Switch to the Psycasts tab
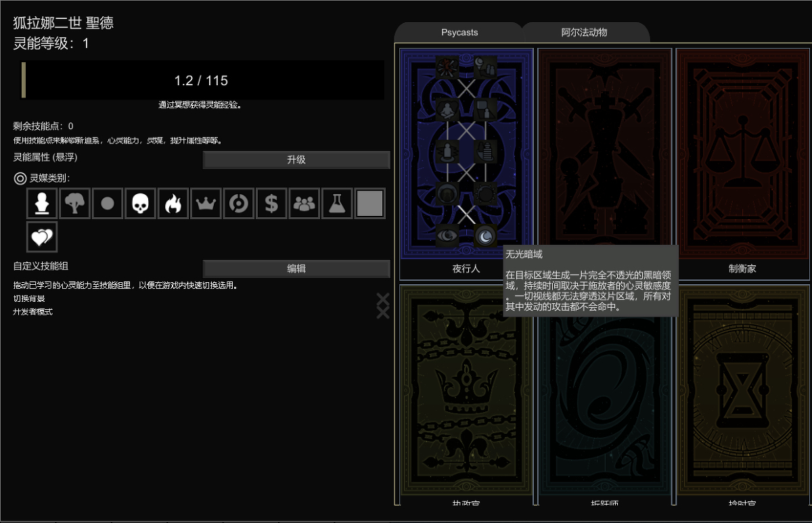This screenshot has height=523, width=812. (x=459, y=32)
